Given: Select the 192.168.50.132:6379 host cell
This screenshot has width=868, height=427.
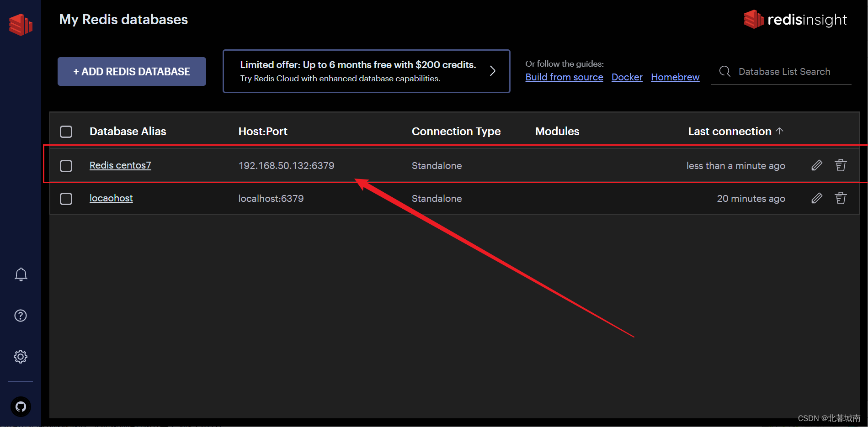Looking at the screenshot, I should point(286,166).
